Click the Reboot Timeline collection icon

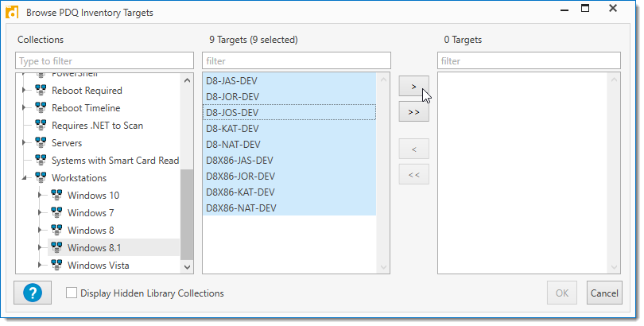[41, 108]
